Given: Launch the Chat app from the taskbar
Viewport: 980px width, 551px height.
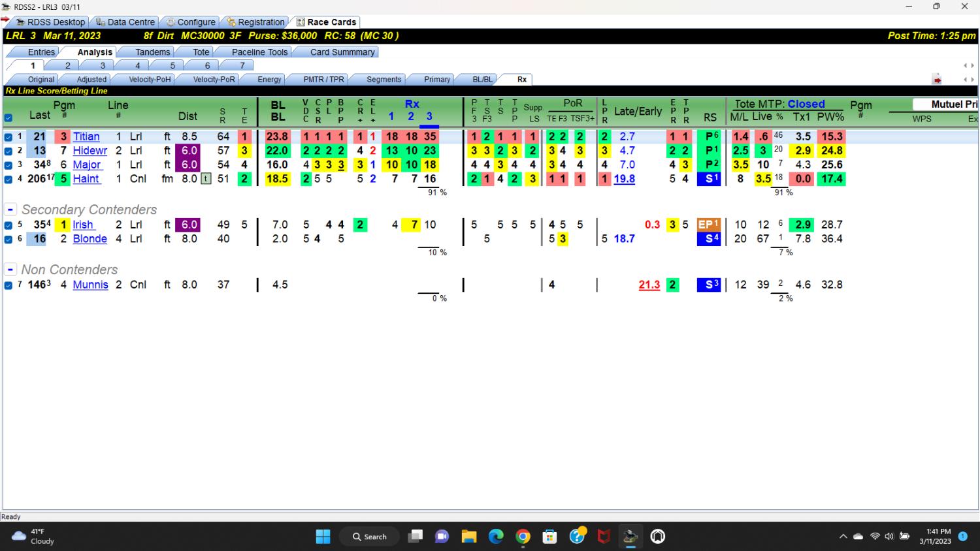Looking at the screenshot, I should [442, 537].
